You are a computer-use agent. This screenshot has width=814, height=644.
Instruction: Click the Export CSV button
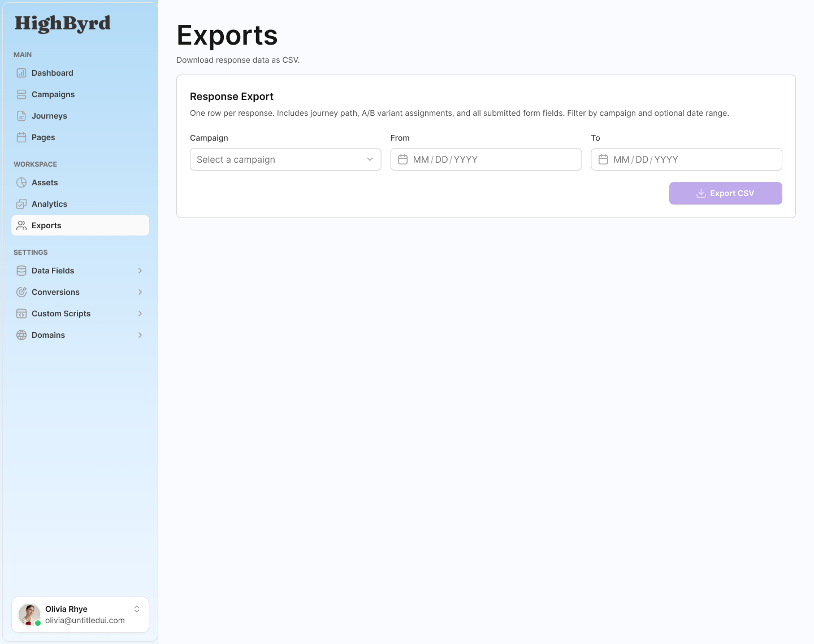tap(726, 193)
